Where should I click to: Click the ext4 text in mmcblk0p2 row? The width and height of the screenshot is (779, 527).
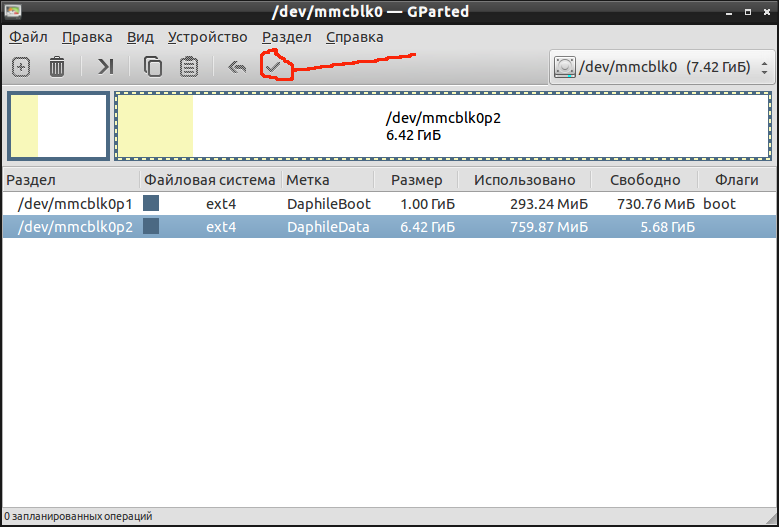[221, 227]
